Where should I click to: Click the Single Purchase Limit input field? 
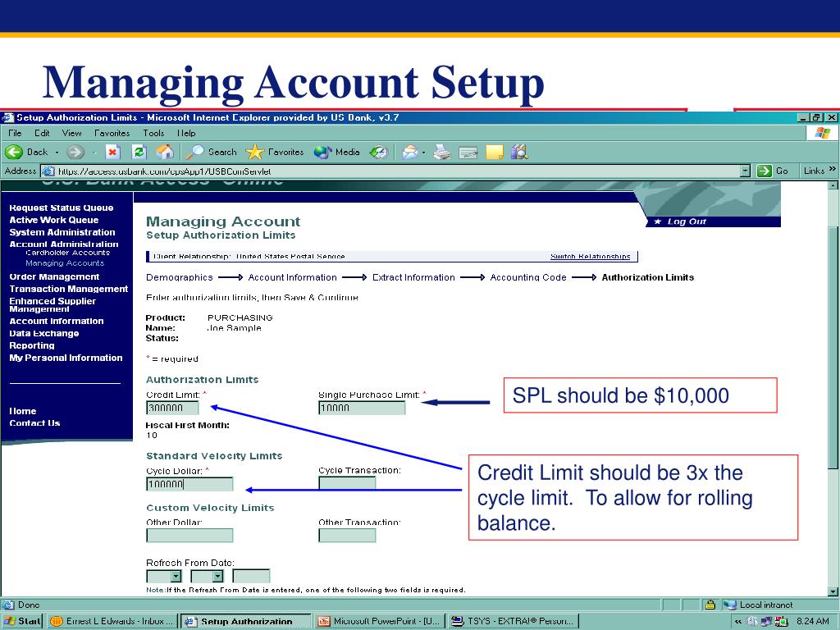362,409
